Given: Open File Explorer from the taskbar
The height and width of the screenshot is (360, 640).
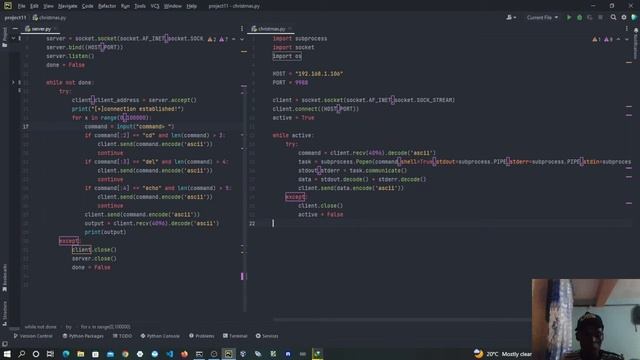Looking at the screenshot, I should coord(80,354).
